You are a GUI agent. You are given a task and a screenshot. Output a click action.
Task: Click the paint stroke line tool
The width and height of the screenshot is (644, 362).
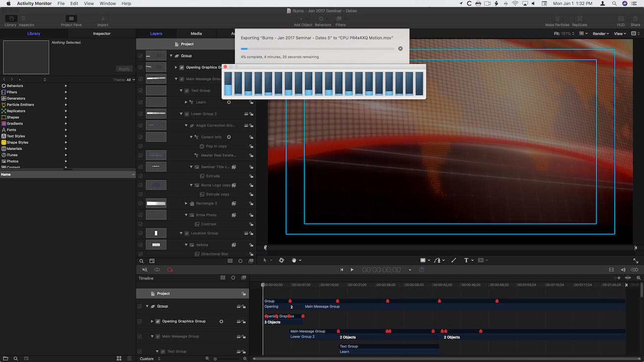(x=454, y=260)
